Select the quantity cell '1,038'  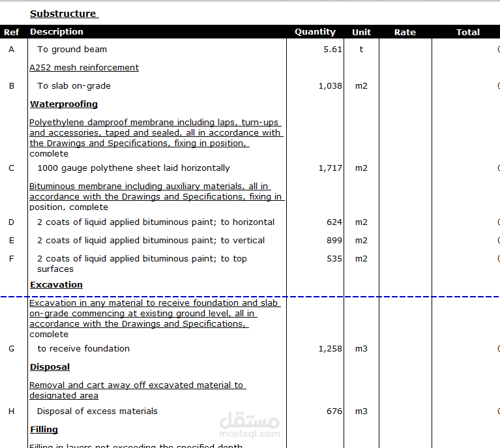(x=330, y=85)
